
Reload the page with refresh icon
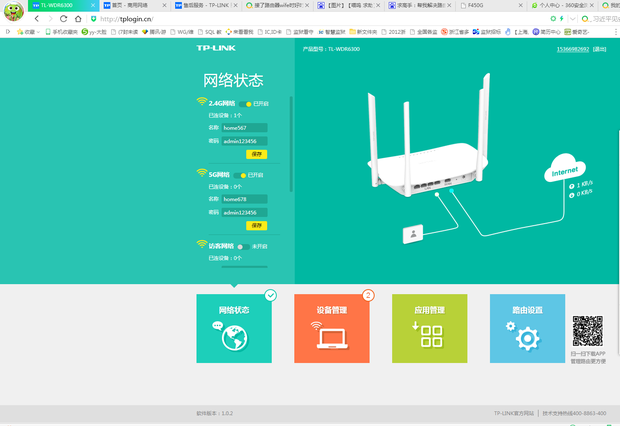pyautogui.click(x=63, y=19)
